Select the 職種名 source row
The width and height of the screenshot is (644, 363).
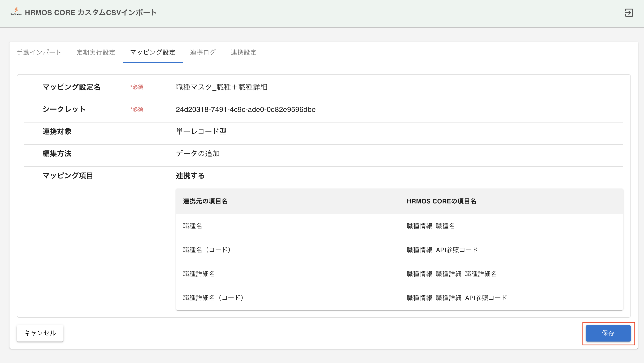pos(192,226)
